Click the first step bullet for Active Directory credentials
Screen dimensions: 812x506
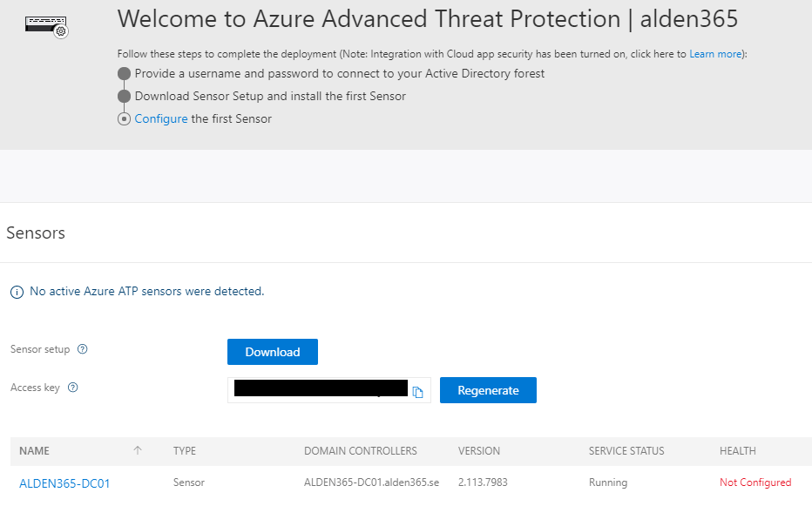124,74
